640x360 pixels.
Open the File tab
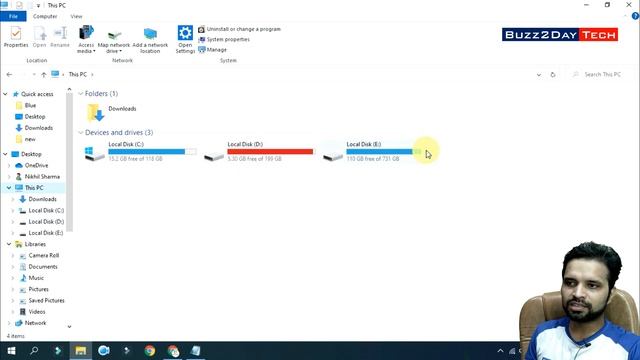click(13, 16)
